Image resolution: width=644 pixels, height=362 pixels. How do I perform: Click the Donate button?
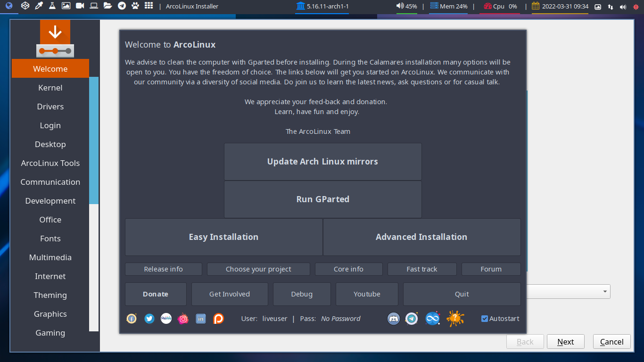tap(156, 294)
